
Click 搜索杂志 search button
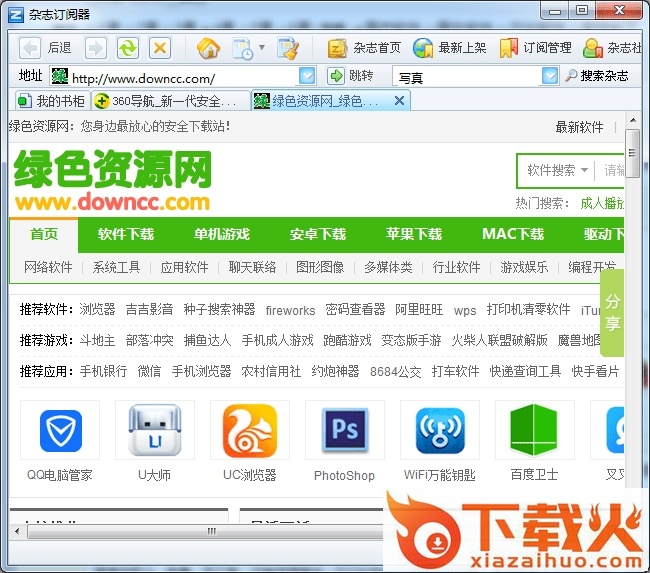(596, 76)
